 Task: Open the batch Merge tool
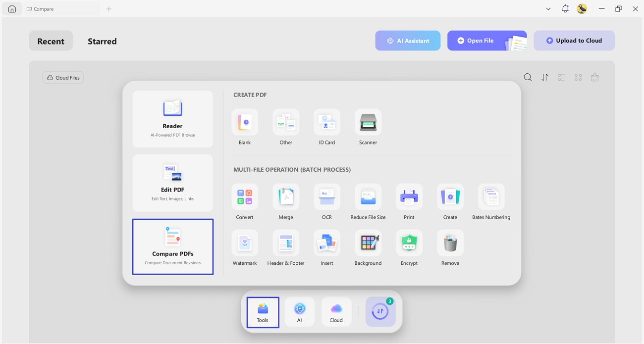click(286, 197)
